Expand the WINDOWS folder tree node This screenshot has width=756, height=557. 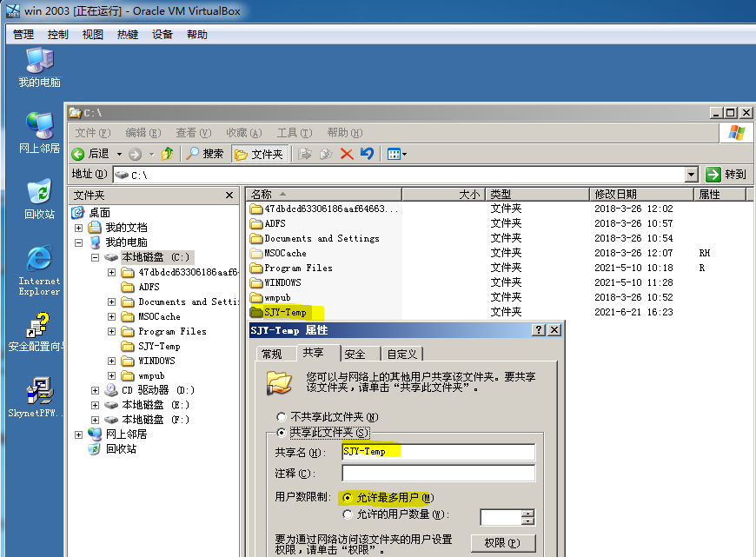(x=111, y=361)
